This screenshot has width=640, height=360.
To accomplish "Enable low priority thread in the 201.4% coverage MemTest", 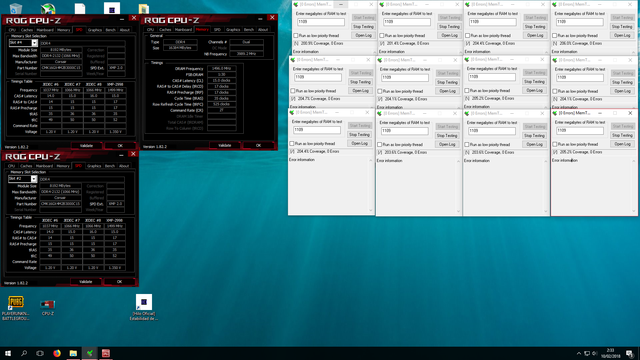I will (x=382, y=36).
